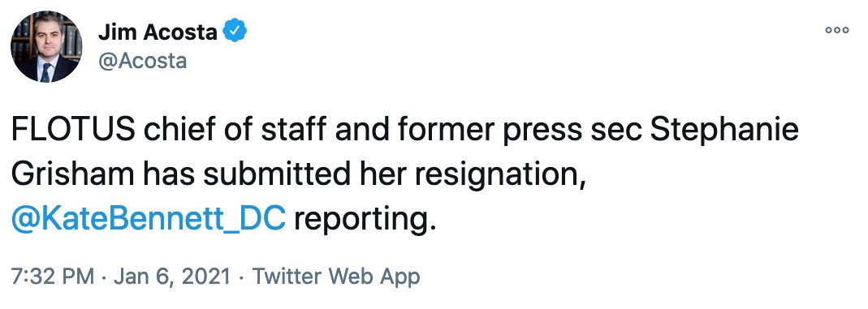Click the word FLOTUS in the tweet

click(x=73, y=131)
